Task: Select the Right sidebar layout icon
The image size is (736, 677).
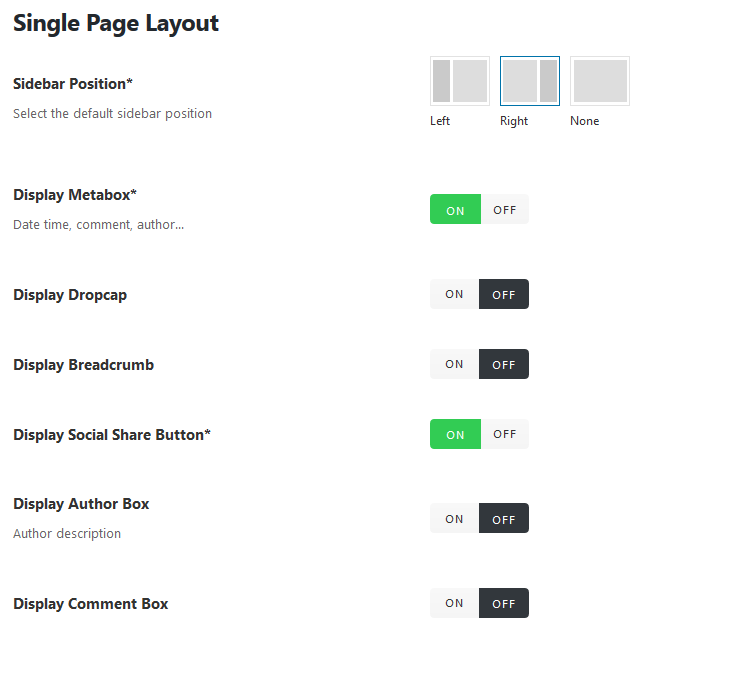Action: pos(530,81)
